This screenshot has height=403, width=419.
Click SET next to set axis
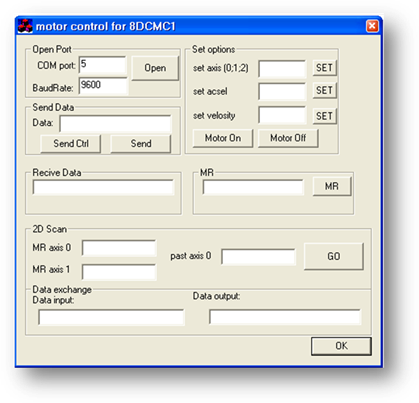point(324,68)
